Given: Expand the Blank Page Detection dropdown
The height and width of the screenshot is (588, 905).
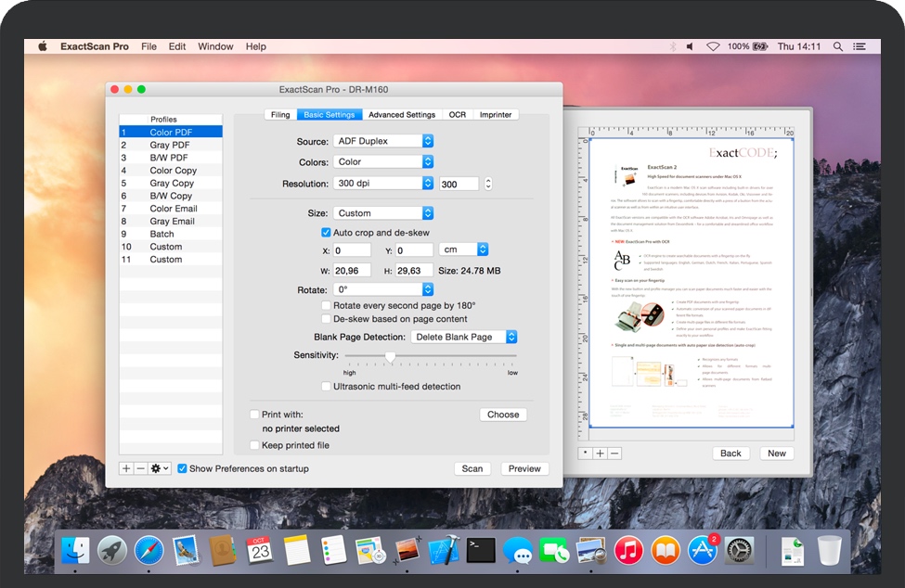Looking at the screenshot, I should point(464,337).
